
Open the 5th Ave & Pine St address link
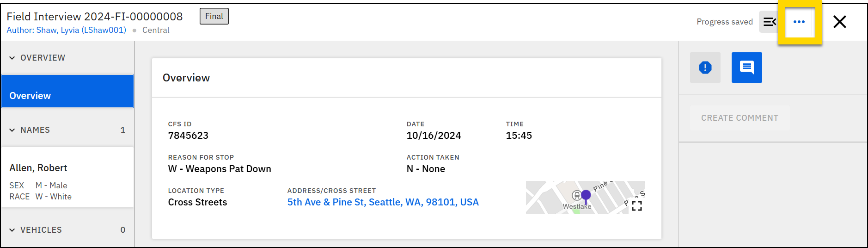click(x=383, y=202)
